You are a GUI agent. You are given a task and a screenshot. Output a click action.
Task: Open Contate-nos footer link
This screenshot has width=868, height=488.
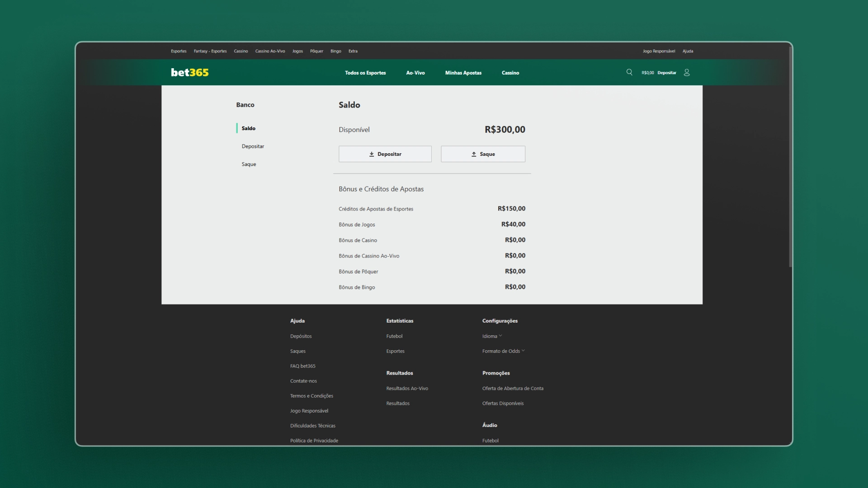[x=303, y=381]
